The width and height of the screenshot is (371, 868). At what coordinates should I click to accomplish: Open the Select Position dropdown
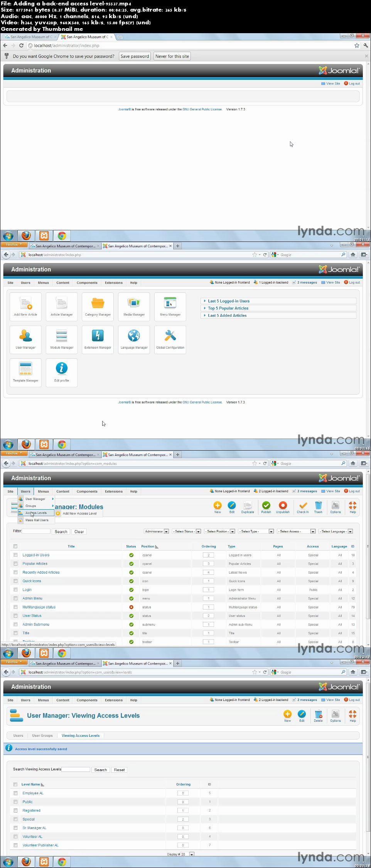point(220,531)
